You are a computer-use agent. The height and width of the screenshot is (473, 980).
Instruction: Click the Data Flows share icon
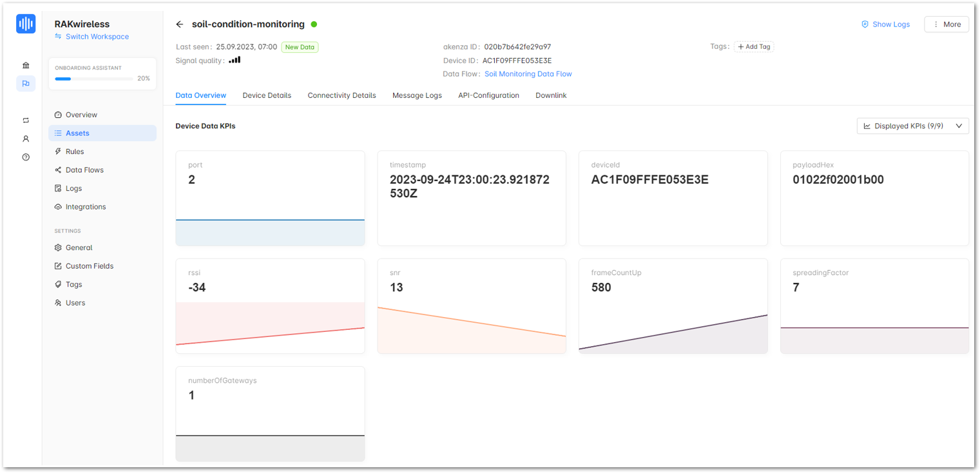point(58,170)
